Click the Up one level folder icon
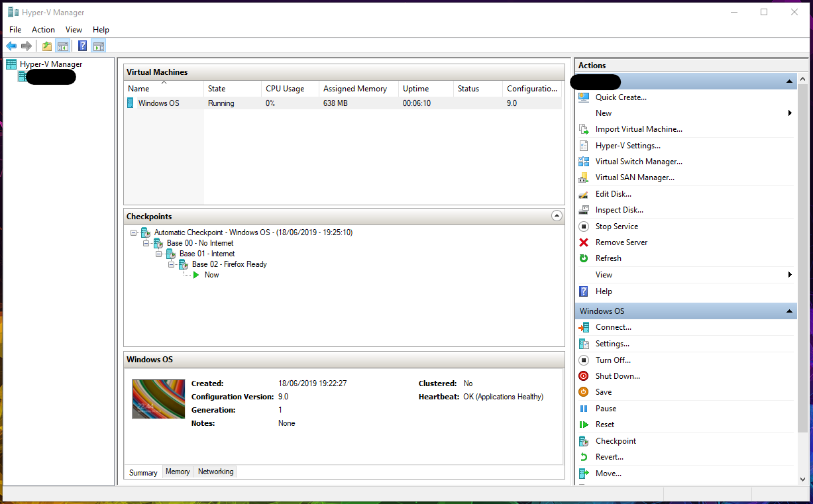Image resolution: width=813 pixels, height=504 pixels. click(x=47, y=46)
